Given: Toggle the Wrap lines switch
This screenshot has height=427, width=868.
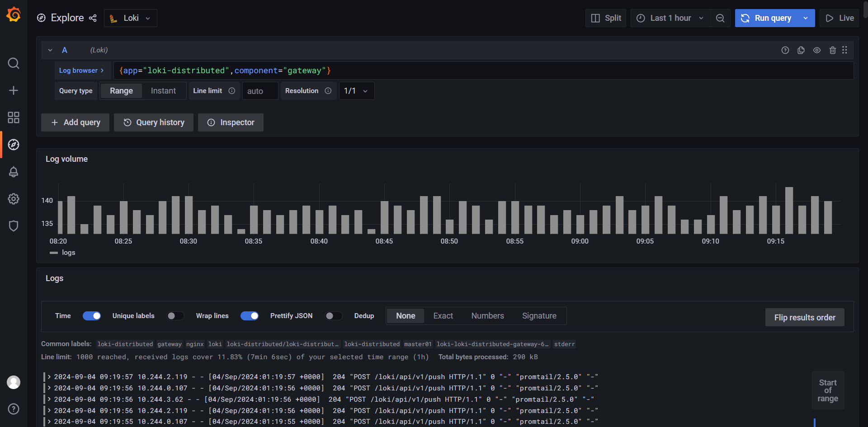Looking at the screenshot, I should tap(250, 316).
